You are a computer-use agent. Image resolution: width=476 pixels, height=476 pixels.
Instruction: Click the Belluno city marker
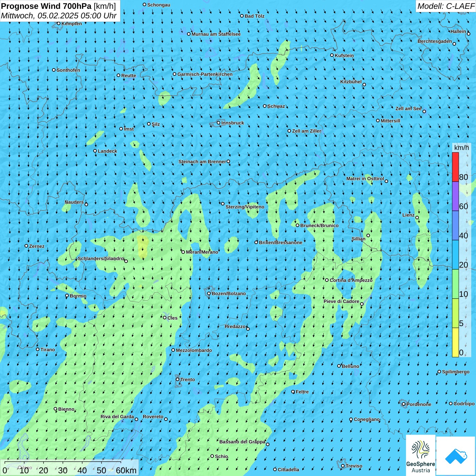(339, 366)
